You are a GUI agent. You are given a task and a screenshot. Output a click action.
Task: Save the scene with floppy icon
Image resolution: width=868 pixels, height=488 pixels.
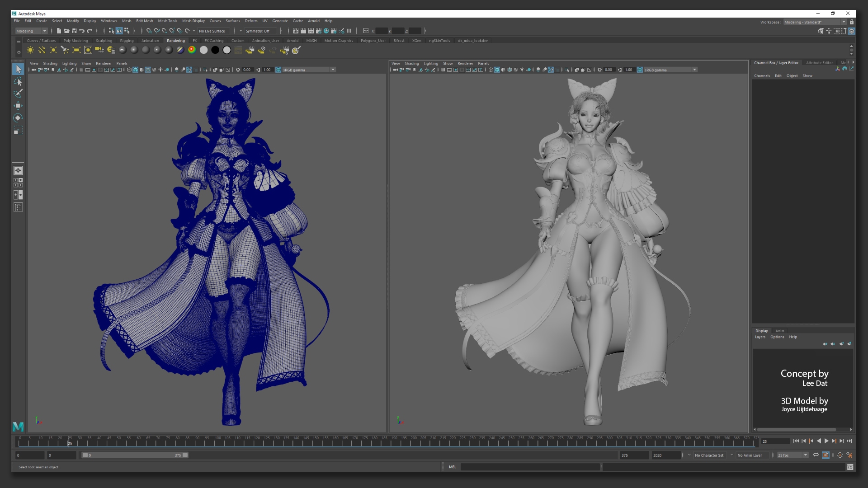coord(74,31)
